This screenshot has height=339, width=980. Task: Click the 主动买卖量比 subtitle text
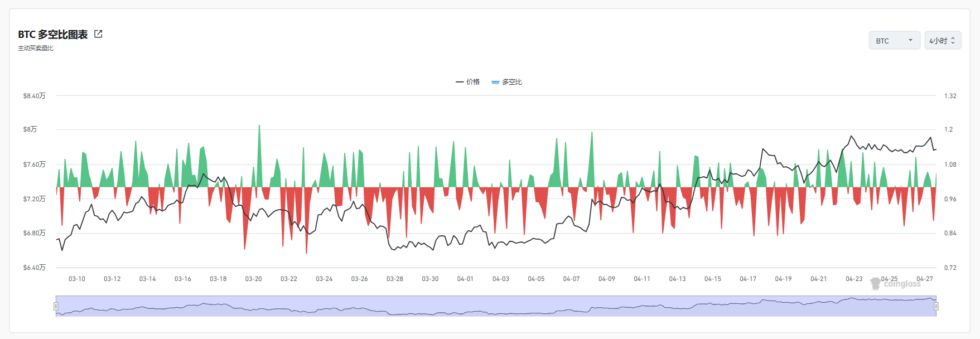click(36, 49)
